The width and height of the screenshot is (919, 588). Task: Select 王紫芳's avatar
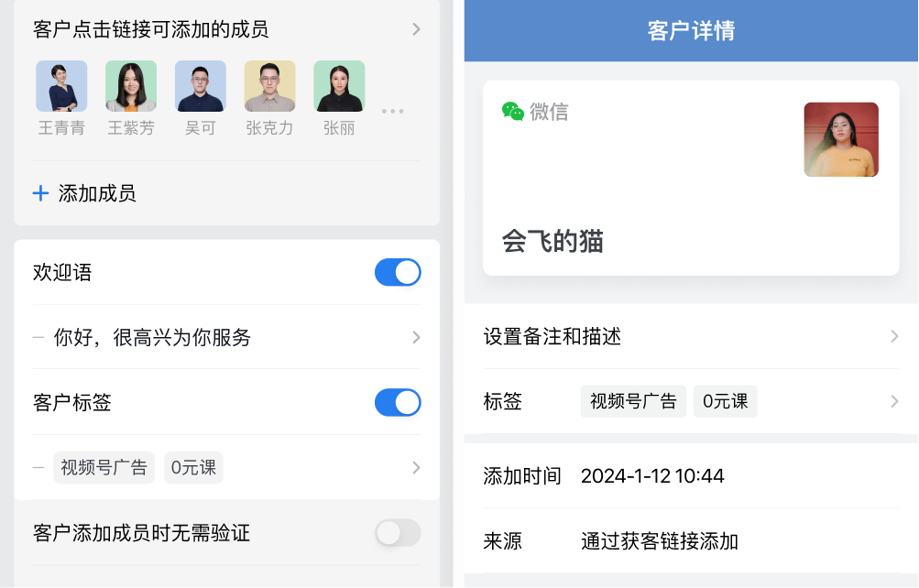click(x=131, y=86)
